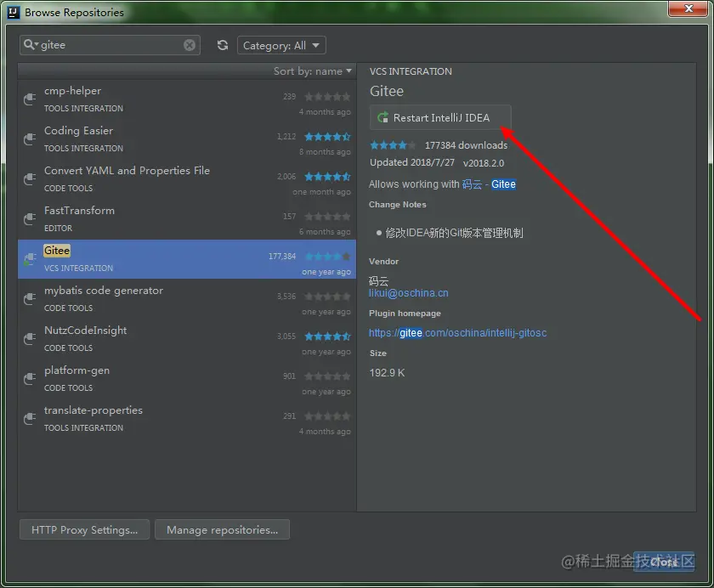Click the 177384 downloads text
The height and width of the screenshot is (588, 714).
click(466, 145)
